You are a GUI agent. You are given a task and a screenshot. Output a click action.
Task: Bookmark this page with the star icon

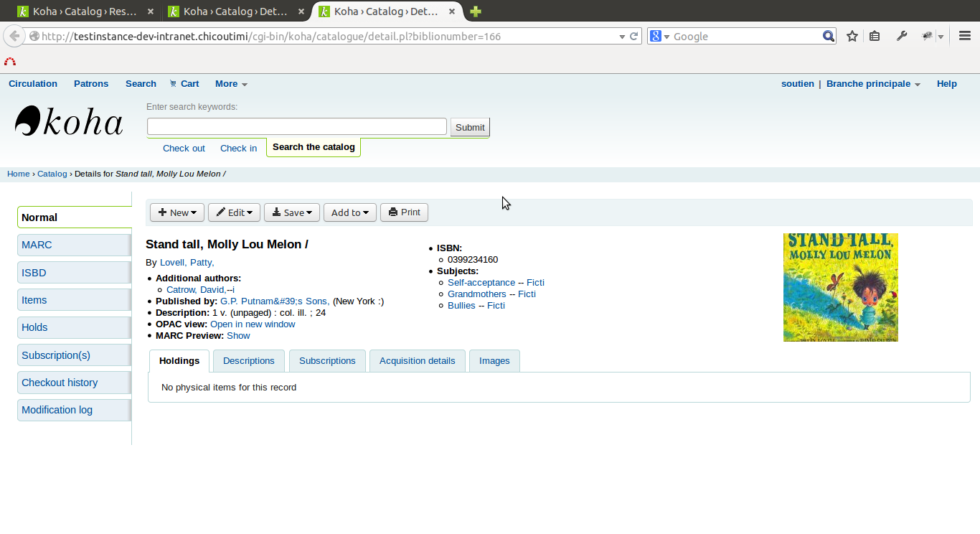[x=852, y=37]
